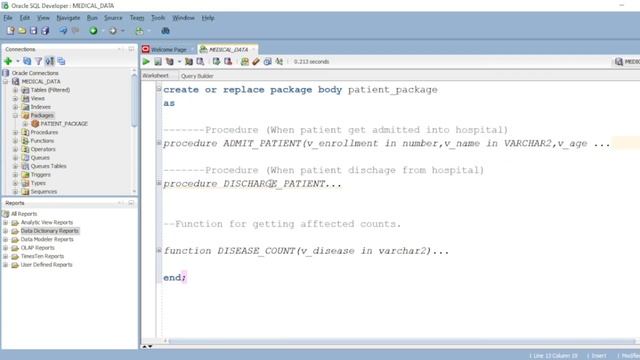The width and height of the screenshot is (640, 360).
Task: Open the Tools menu
Action: click(x=158, y=18)
